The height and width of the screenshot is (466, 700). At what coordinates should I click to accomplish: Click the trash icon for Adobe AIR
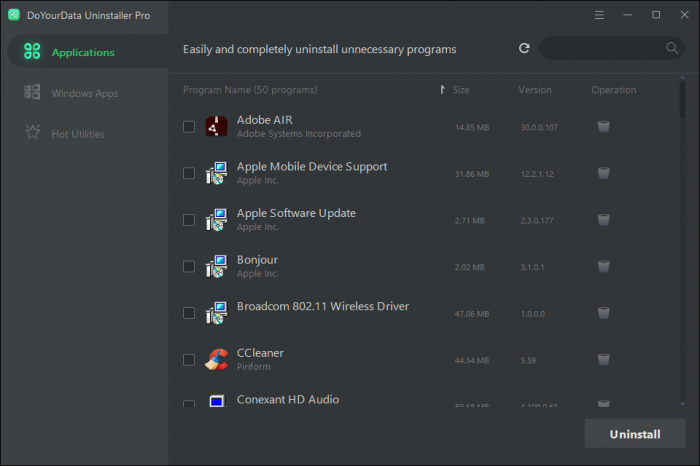coord(603,127)
